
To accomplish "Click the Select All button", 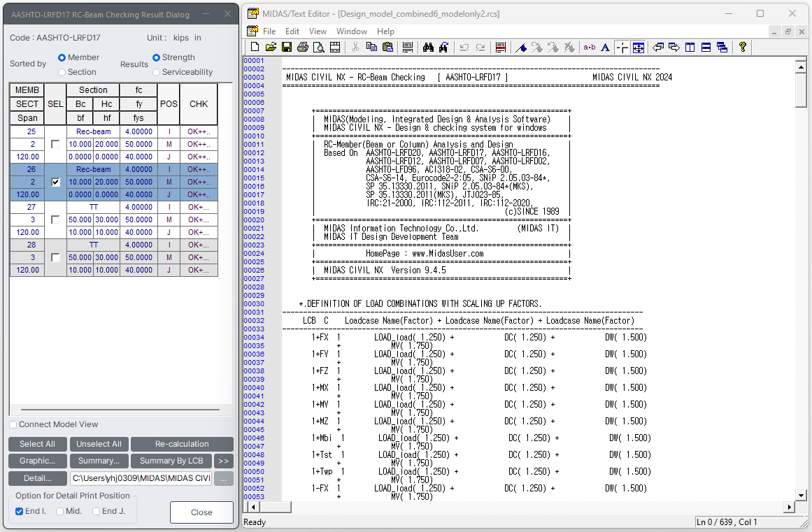I will 37,444.
